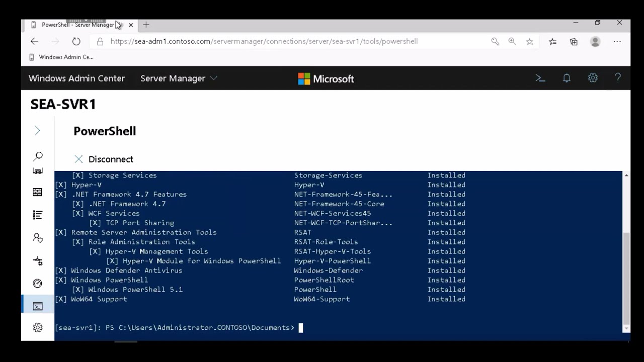Open a new browser tab
Image resolution: width=644 pixels, height=362 pixels.
146,25
